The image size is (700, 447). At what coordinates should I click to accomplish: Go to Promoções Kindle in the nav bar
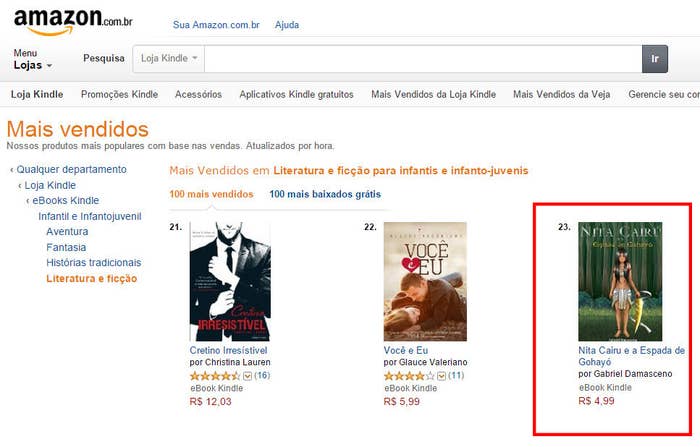click(x=119, y=94)
